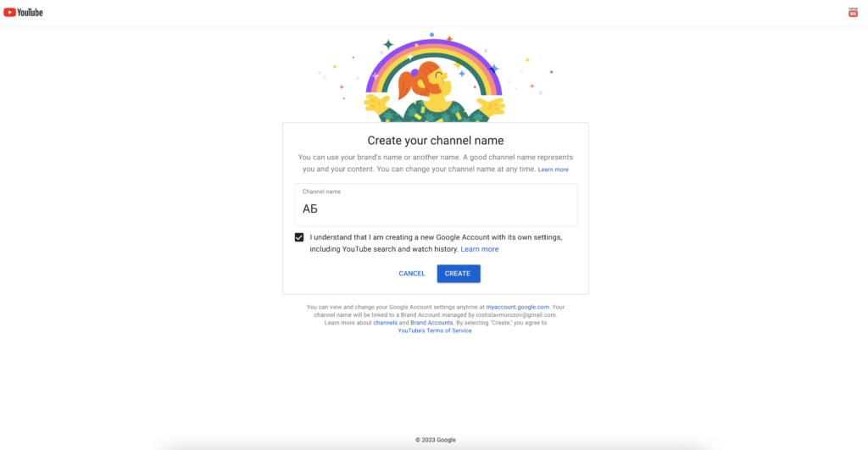The image size is (868, 450).
Task: Open Learn more link beside channel name description
Action: [554, 169]
